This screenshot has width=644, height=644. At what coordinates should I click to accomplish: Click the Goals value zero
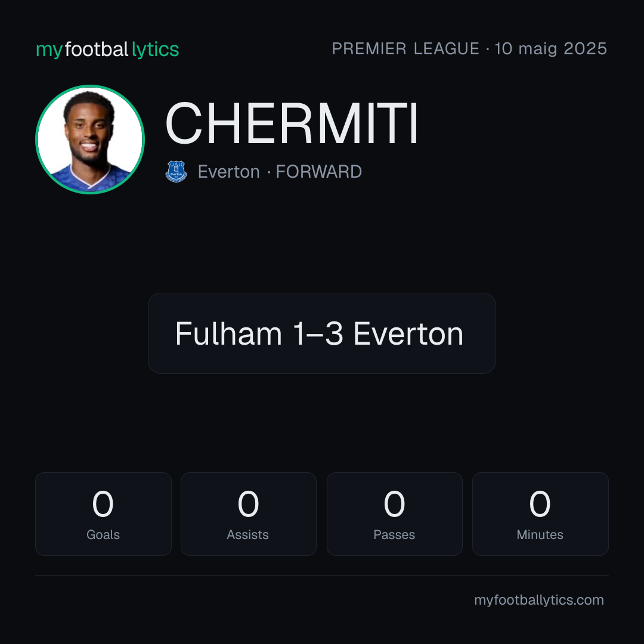(x=103, y=504)
